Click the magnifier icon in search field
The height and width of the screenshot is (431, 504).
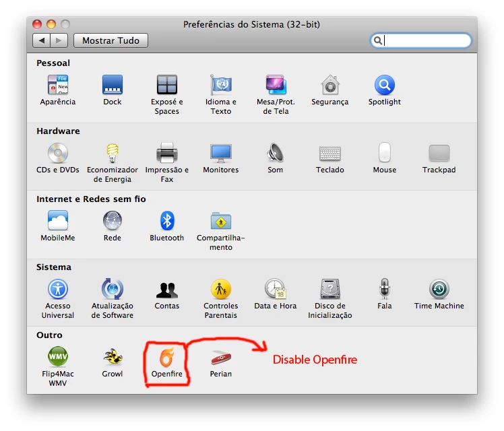coord(378,40)
